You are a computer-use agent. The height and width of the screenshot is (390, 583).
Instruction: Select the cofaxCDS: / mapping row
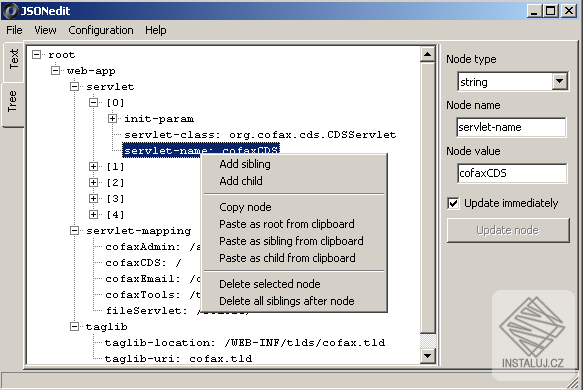pos(144,262)
